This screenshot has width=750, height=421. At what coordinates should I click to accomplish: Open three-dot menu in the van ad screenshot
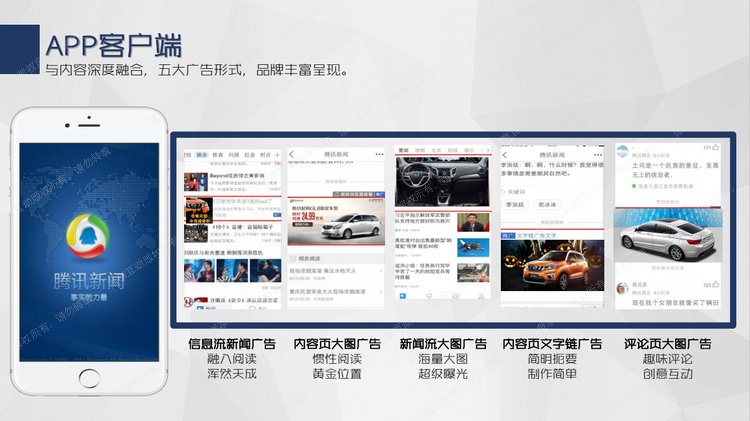tap(379, 154)
